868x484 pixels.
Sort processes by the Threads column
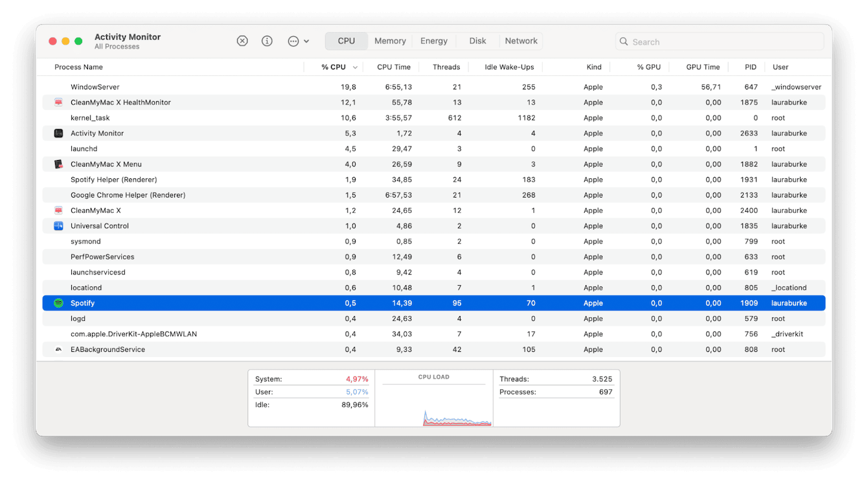[446, 67]
